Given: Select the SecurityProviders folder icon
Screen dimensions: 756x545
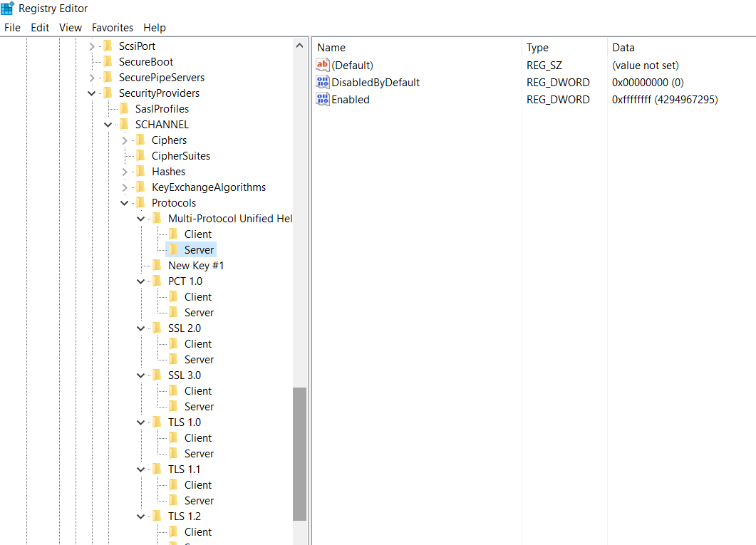Looking at the screenshot, I should pyautogui.click(x=108, y=93).
